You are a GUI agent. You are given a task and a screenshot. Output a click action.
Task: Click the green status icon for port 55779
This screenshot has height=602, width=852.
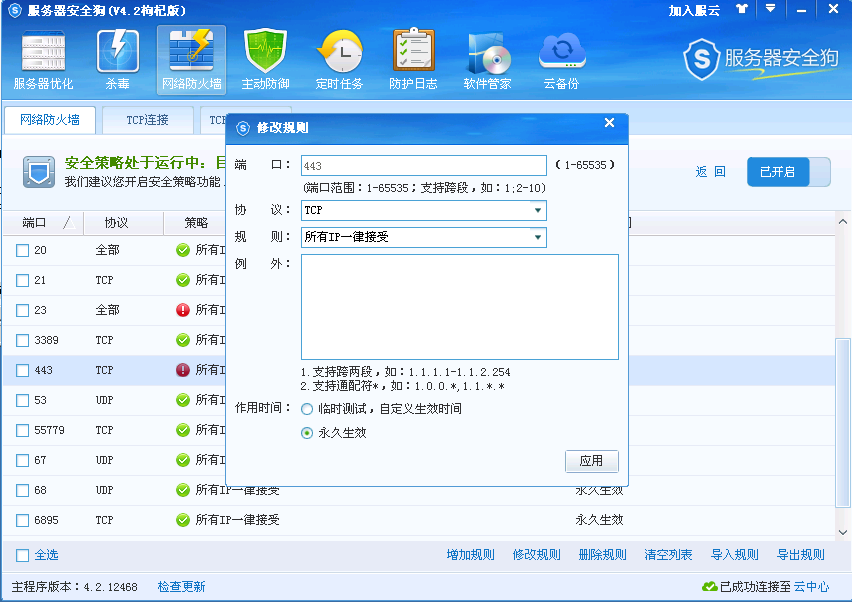pos(183,430)
